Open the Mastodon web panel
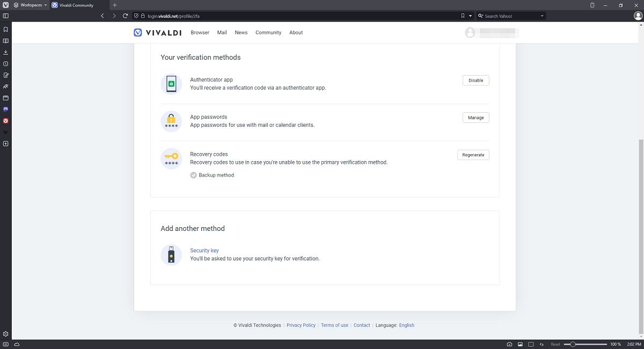Viewport: 644px width, 349px height. click(5, 109)
